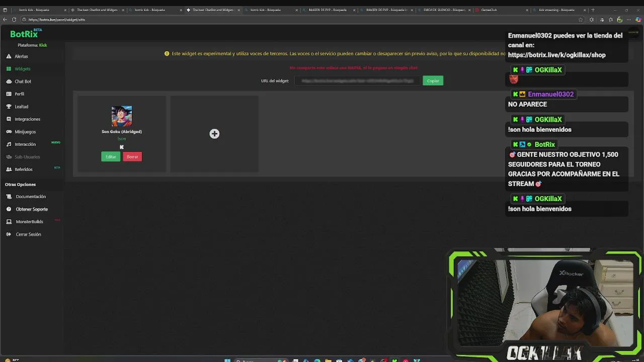Image resolution: width=644 pixels, height=362 pixels.
Task: Open the Windows Start menu
Action: [227, 360]
